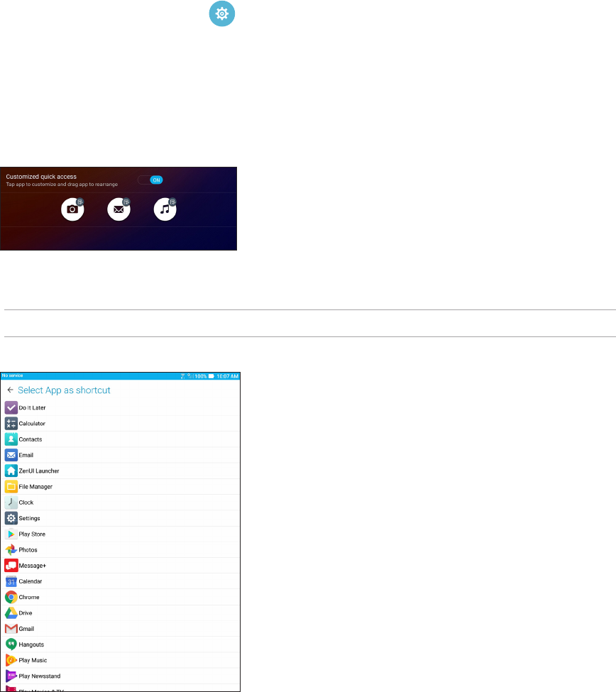Click the 'Play Music' row text
The image size is (616, 692).
33,660
